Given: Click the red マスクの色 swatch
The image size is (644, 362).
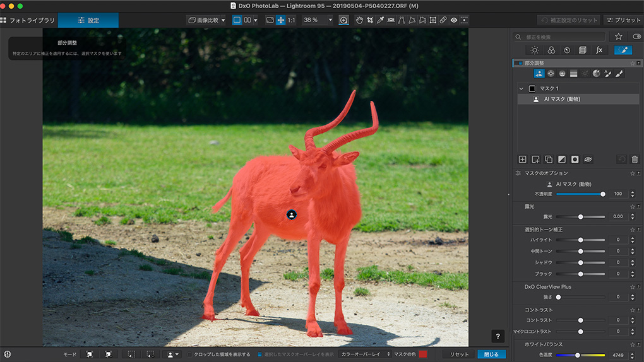Looking at the screenshot, I should [422, 354].
